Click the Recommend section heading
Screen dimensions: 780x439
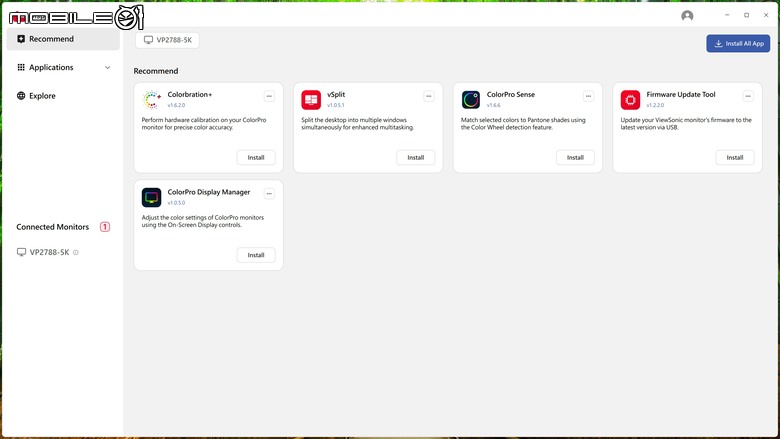coord(156,71)
